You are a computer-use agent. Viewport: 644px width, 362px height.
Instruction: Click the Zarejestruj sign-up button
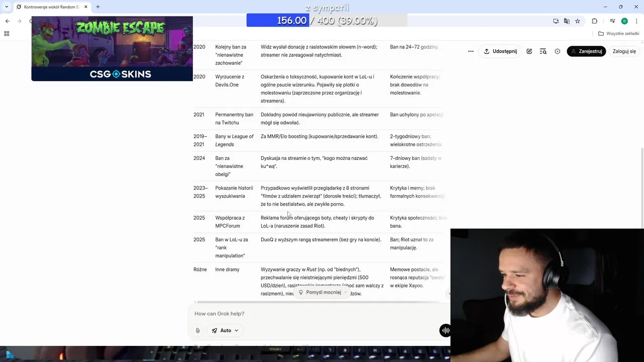(586, 51)
